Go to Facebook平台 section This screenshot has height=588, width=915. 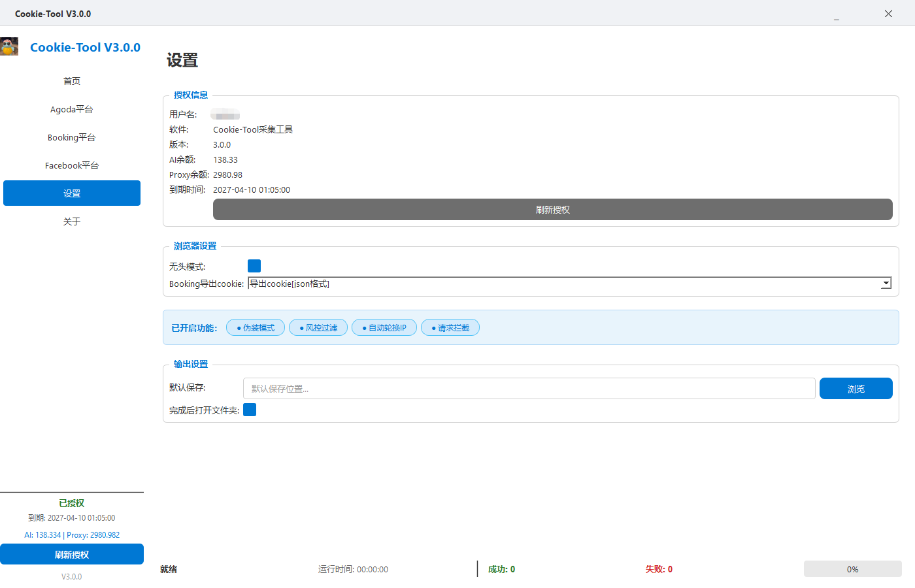coord(72,165)
